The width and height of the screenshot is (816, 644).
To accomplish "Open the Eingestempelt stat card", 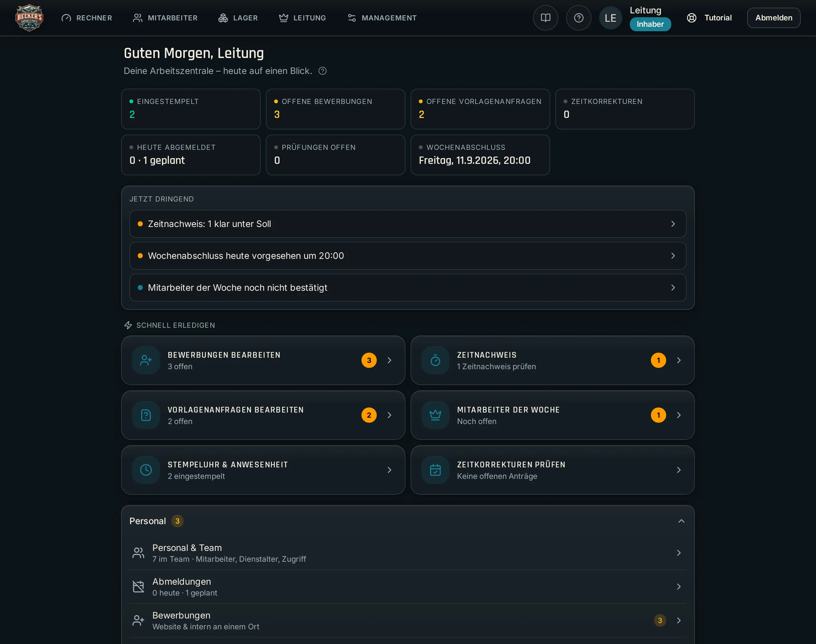I will tap(191, 109).
